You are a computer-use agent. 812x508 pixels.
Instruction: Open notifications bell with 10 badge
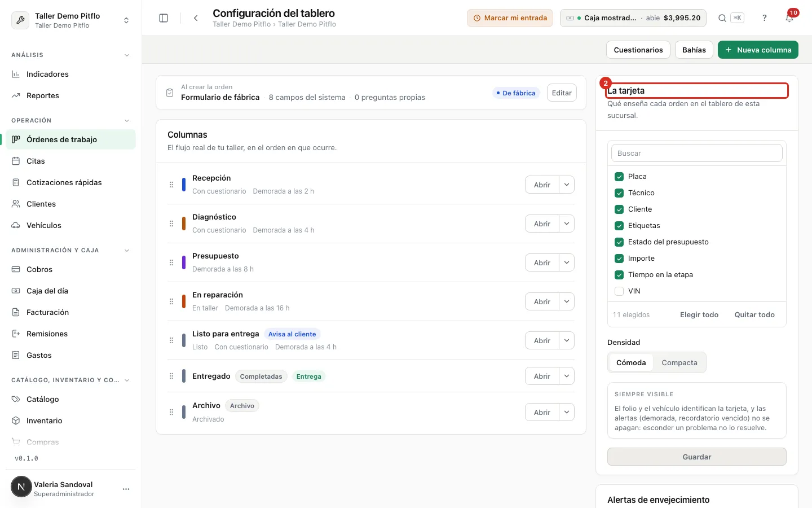[x=789, y=18]
